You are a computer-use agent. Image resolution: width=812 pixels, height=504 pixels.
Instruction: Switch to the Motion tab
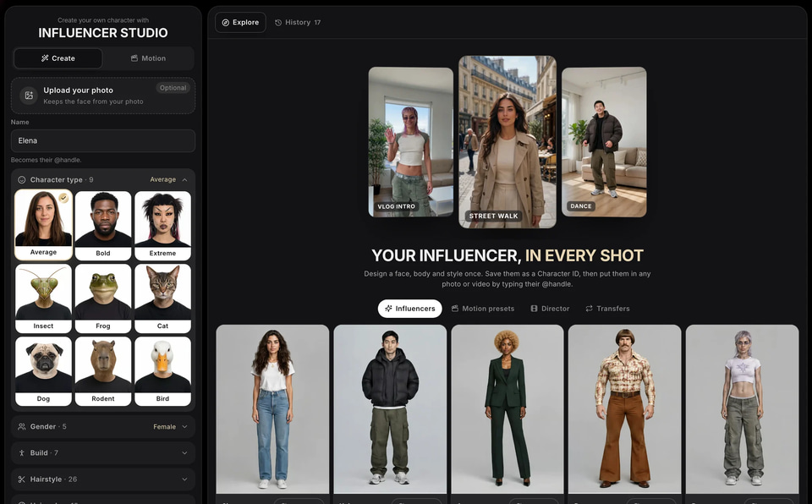click(148, 58)
